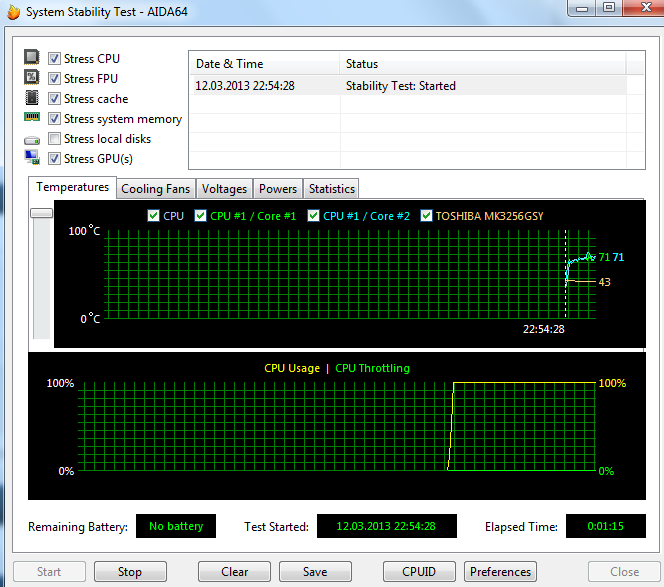The width and height of the screenshot is (664, 587).
Task: Toggle CPU #1 / Core #1 graph checkbox
Action: (200, 216)
